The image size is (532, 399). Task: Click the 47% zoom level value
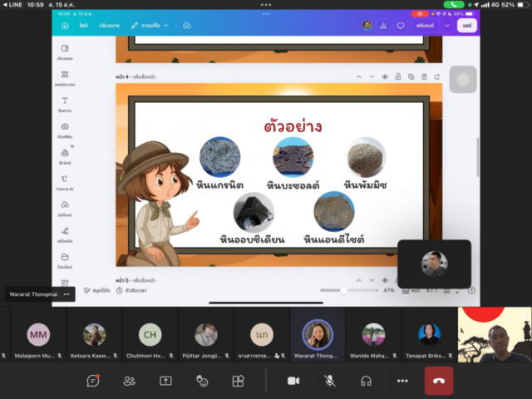[x=389, y=290]
